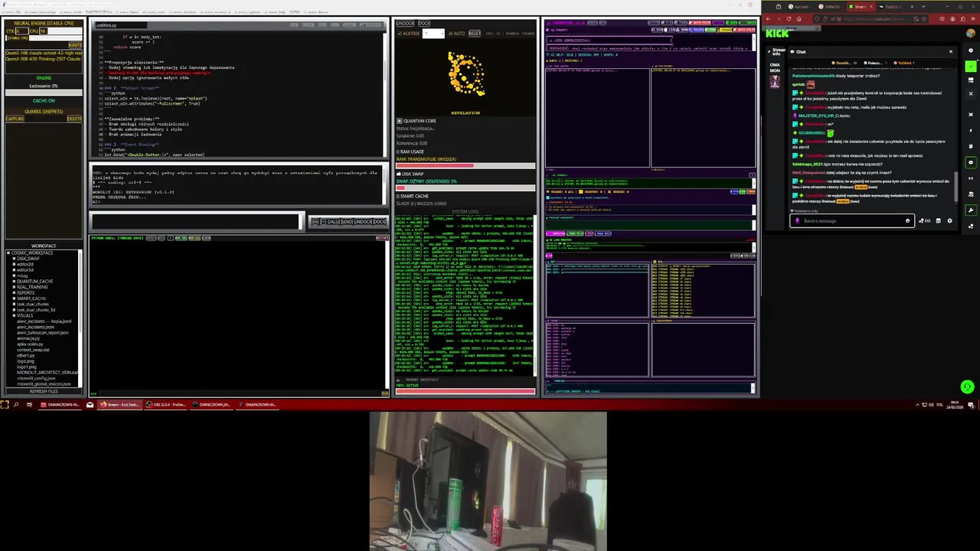Viewport: 980px width, 551px height.
Task: Open the emoji picker in chat input
Action: (x=907, y=221)
